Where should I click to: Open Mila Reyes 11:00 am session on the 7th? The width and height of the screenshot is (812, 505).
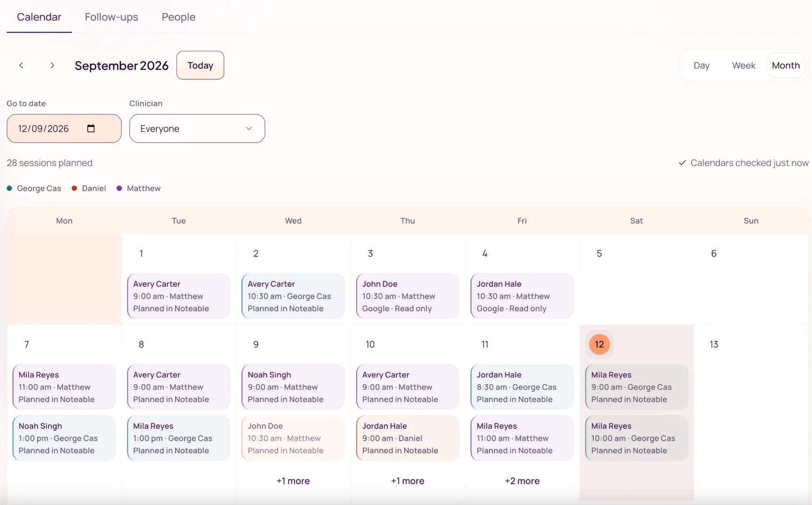pyautogui.click(x=64, y=387)
